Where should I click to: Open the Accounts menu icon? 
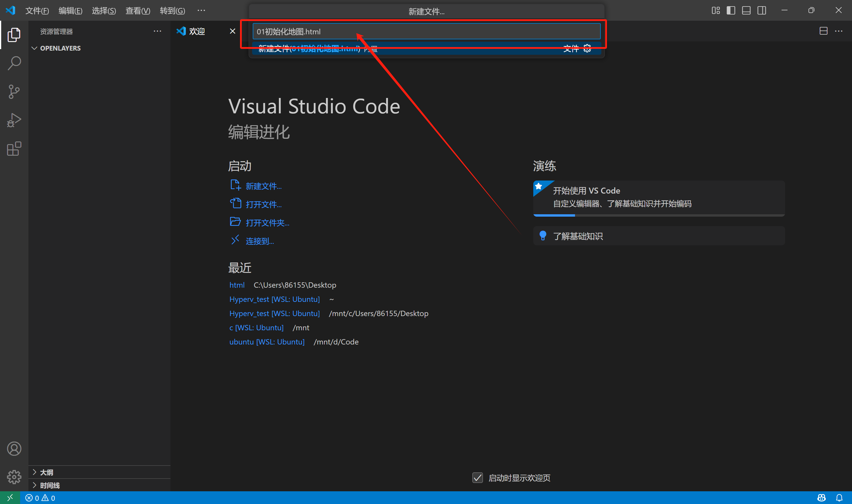(14, 449)
